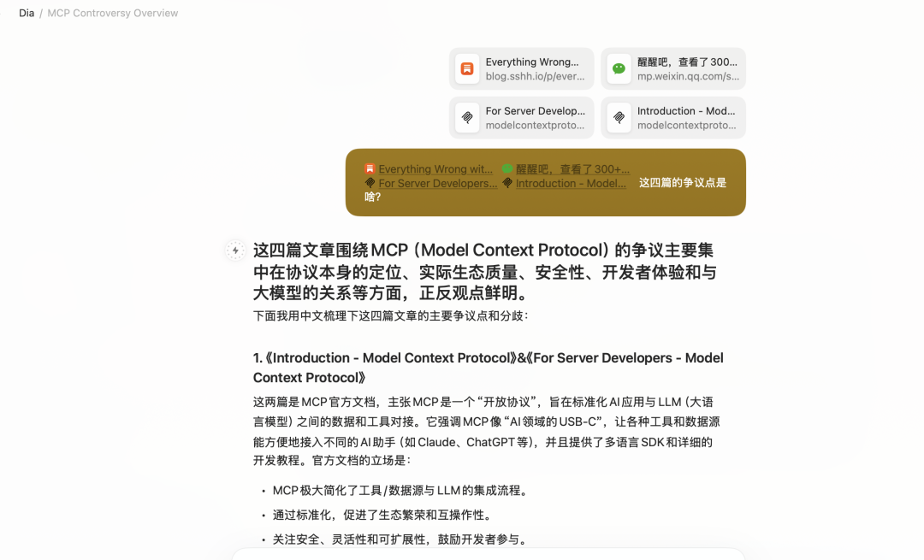
Task: Click the blog.sshh.io/p/ever... URL text
Action: pyautogui.click(x=535, y=77)
